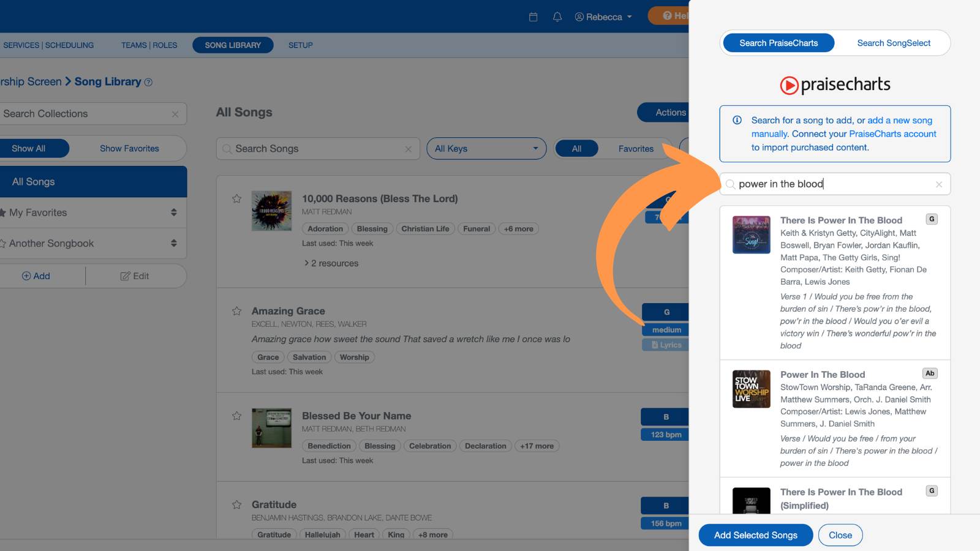Image resolution: width=980 pixels, height=551 pixels.
Task: Expand My Favorites collection arrows
Action: [x=174, y=212]
